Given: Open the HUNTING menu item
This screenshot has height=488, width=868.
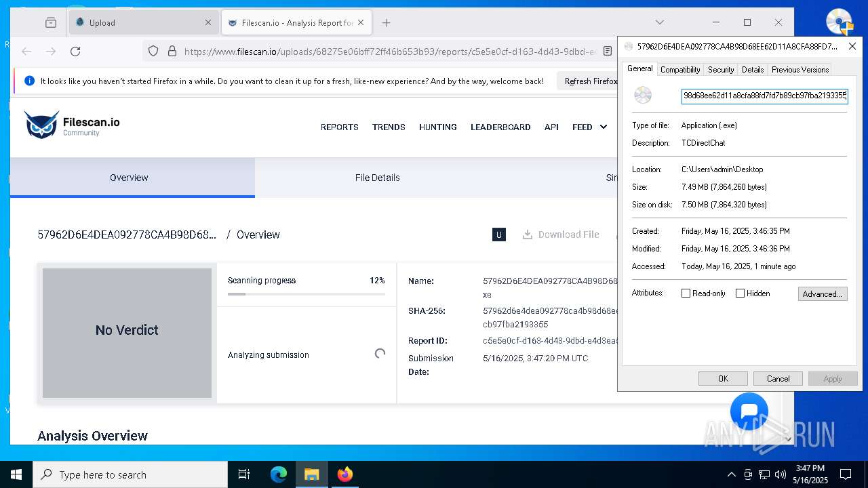Looking at the screenshot, I should click(438, 127).
